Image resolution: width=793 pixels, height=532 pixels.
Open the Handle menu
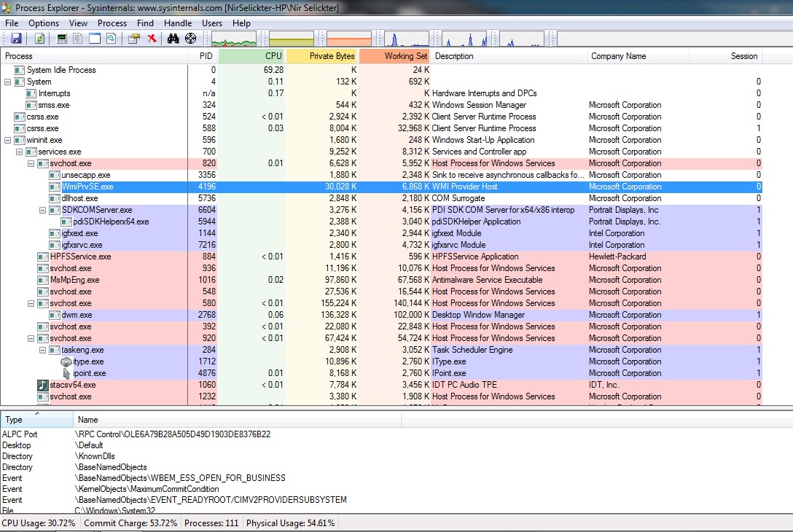[x=178, y=23]
